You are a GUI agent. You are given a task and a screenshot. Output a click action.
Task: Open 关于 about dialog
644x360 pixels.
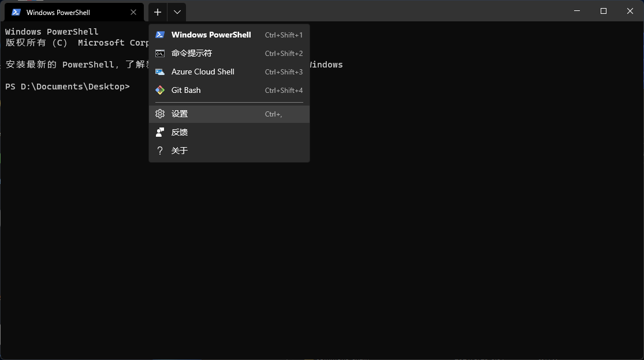[x=229, y=151]
